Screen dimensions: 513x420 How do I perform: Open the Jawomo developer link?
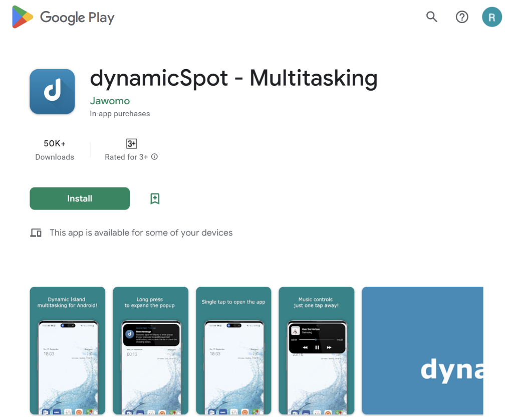coord(110,101)
